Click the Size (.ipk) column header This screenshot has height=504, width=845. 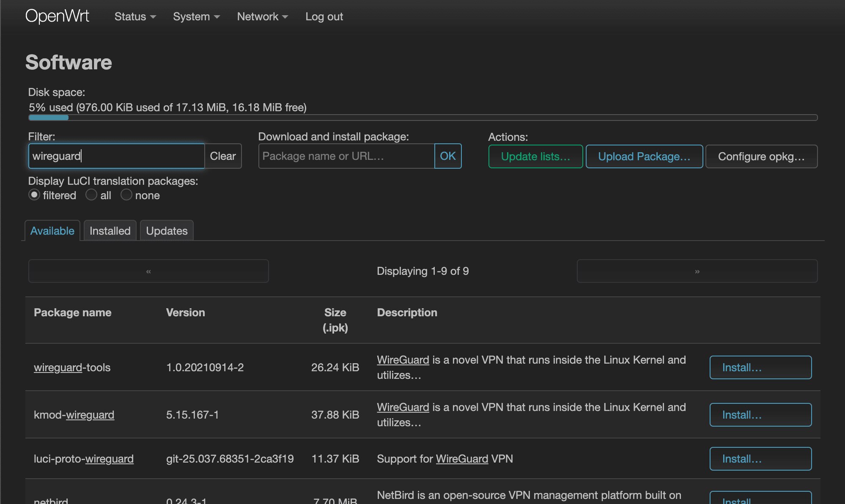tap(335, 320)
